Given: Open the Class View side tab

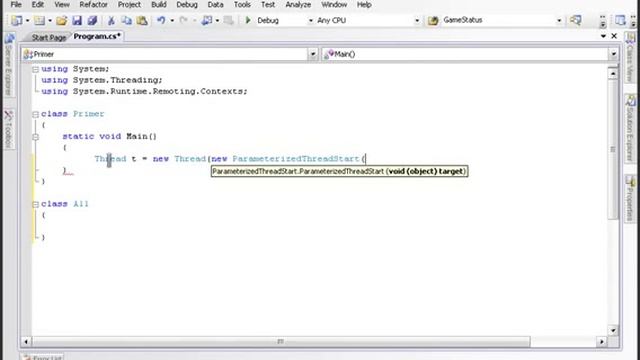Looking at the screenshot, I should (x=631, y=58).
